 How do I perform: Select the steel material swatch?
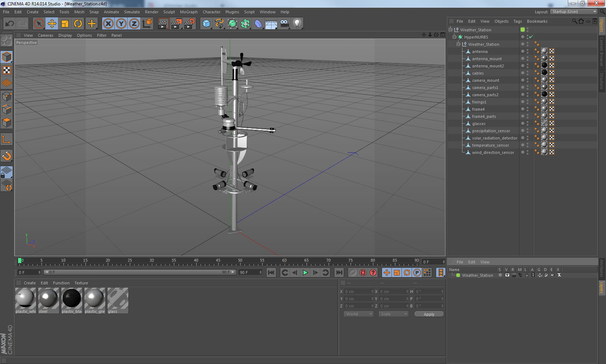tap(49, 300)
